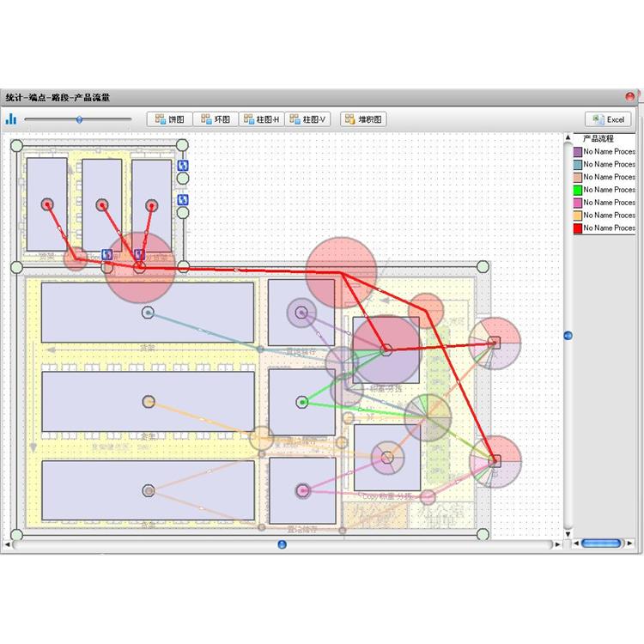Click the upper blue door icon beside third rack
Viewport: 644px width, 644px height.
click(183, 165)
